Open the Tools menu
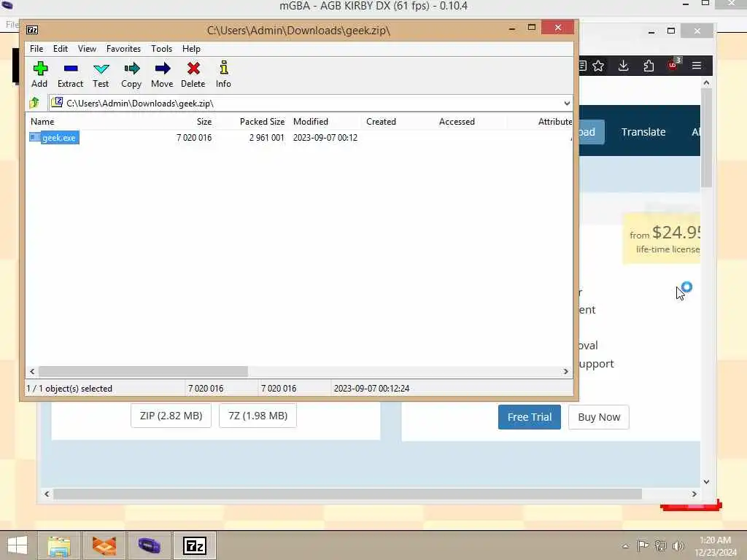 point(161,49)
